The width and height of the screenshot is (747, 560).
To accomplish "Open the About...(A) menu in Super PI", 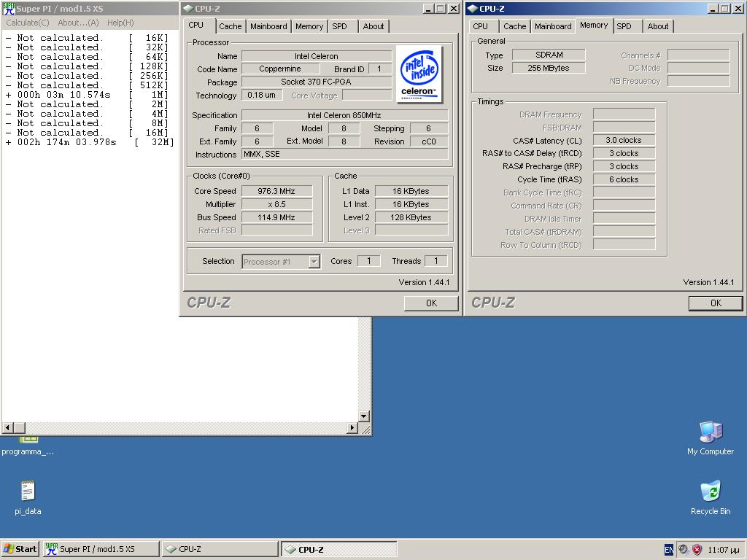I will pos(78,23).
